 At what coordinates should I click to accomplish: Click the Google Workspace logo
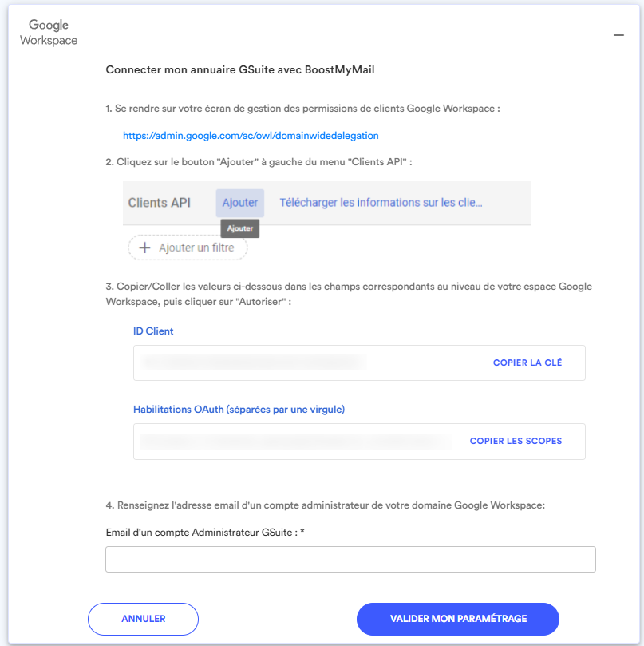[49, 33]
